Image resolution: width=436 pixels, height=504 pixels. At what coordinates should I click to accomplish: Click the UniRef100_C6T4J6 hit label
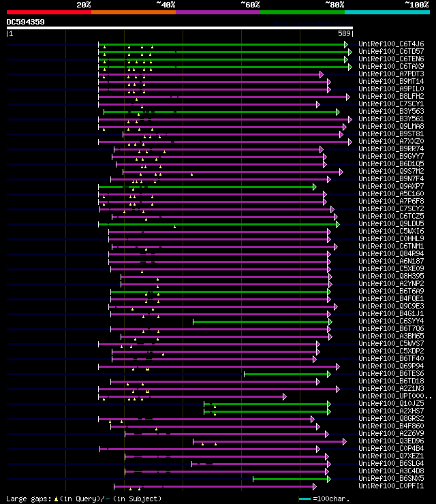[391, 44]
